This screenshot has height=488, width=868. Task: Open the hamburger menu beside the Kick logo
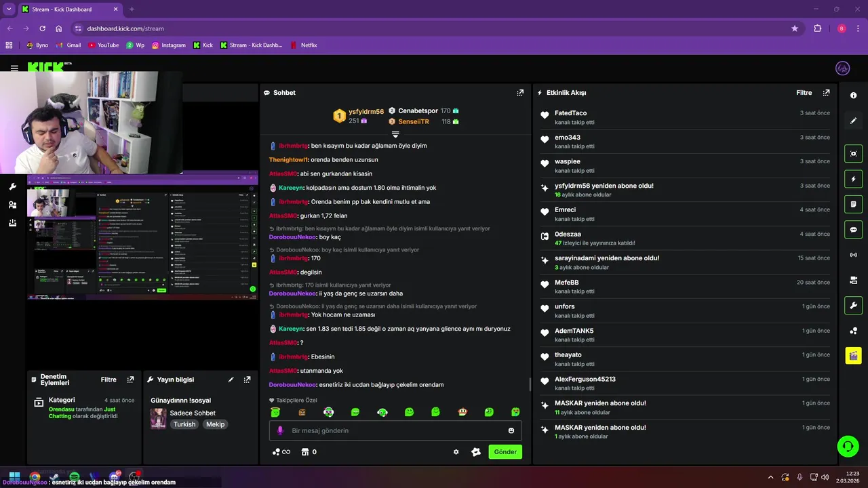point(14,68)
